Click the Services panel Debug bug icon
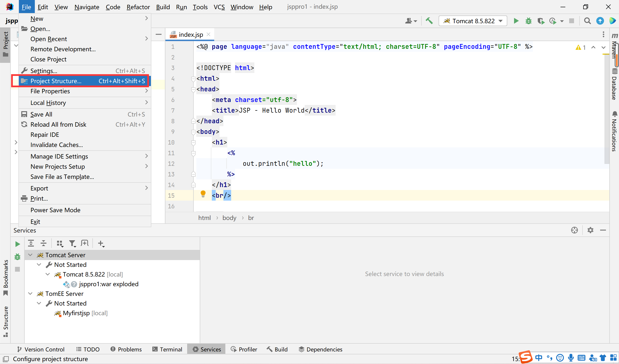This screenshot has width=619, height=364. (x=17, y=257)
